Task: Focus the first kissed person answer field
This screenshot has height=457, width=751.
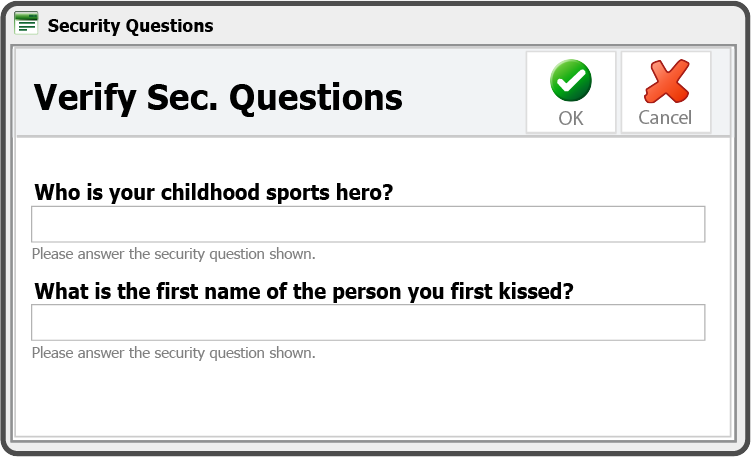Action: click(x=368, y=322)
